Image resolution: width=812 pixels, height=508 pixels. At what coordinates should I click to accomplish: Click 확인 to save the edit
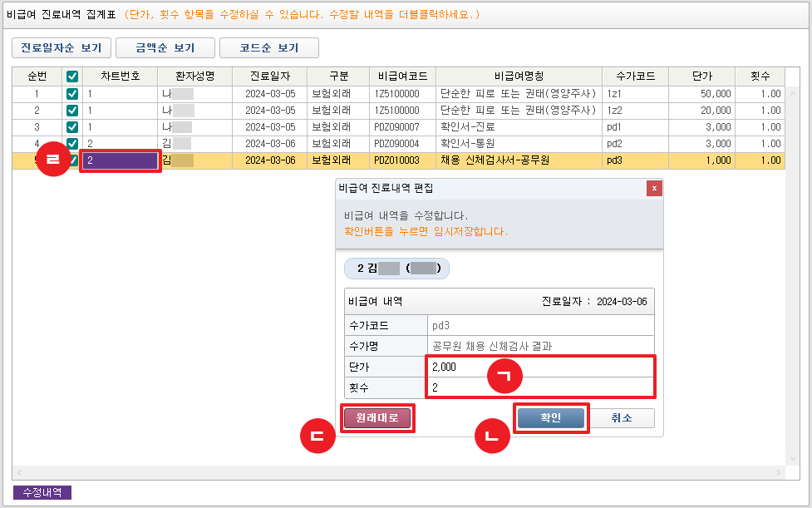(x=551, y=418)
